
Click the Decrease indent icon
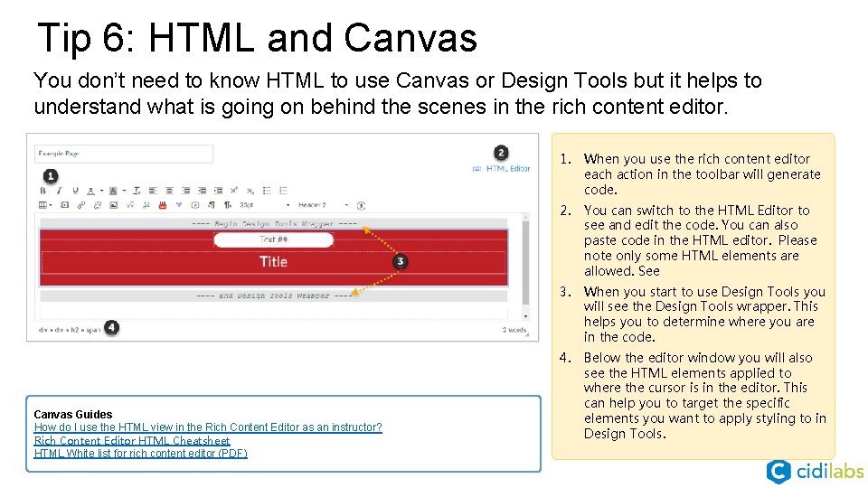[202, 191]
